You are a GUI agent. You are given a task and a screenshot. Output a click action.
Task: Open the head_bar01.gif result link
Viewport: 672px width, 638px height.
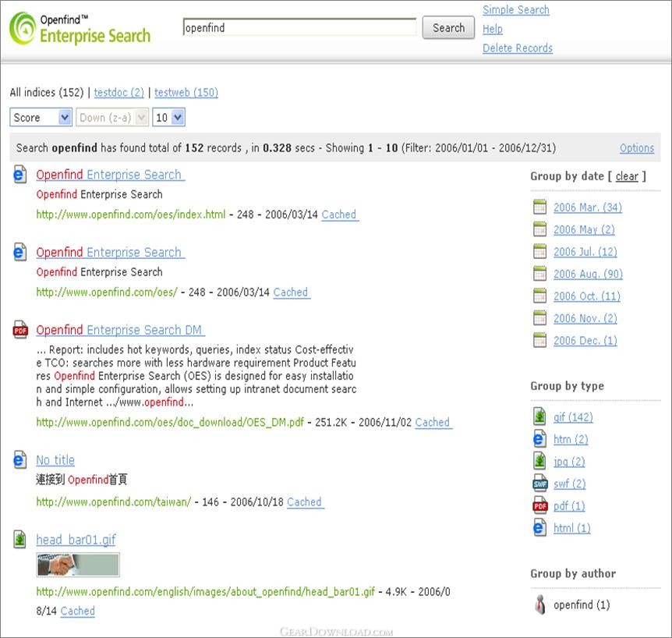[76, 540]
